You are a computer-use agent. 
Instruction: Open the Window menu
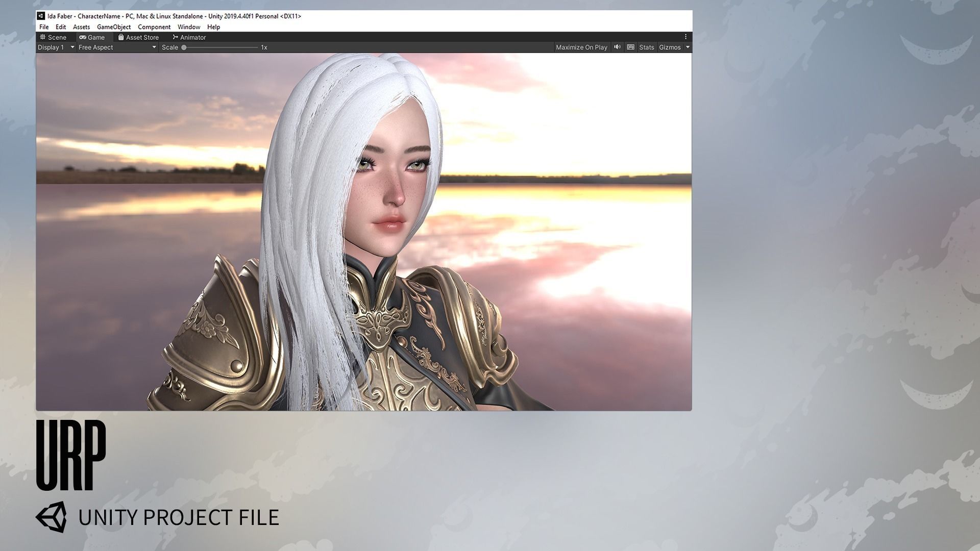pos(188,27)
